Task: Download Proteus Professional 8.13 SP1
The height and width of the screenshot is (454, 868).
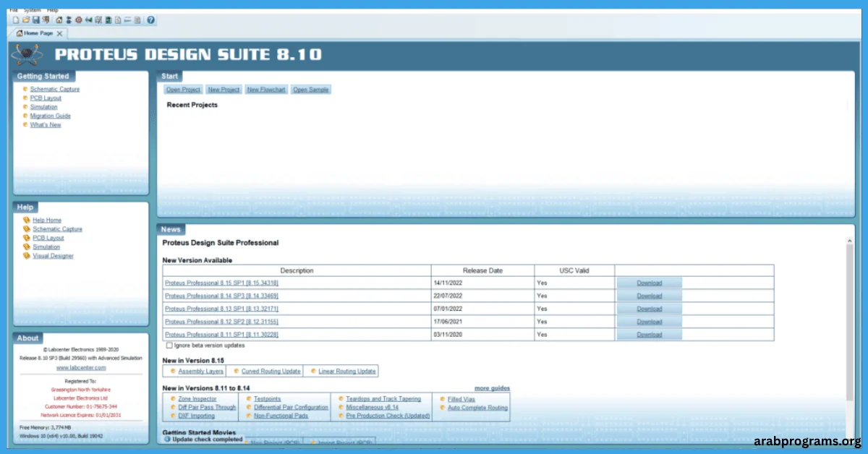Action: [649, 309]
